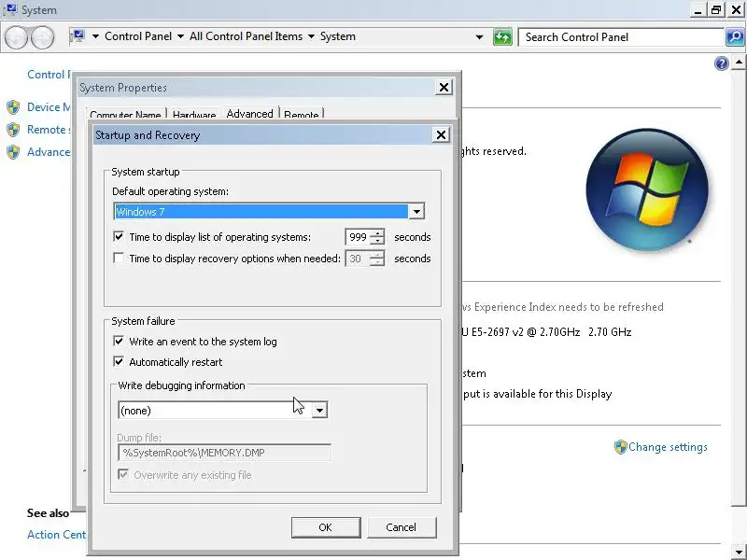747x560 pixels.
Task: Click shield icon beside Change settings
Action: pos(620,447)
